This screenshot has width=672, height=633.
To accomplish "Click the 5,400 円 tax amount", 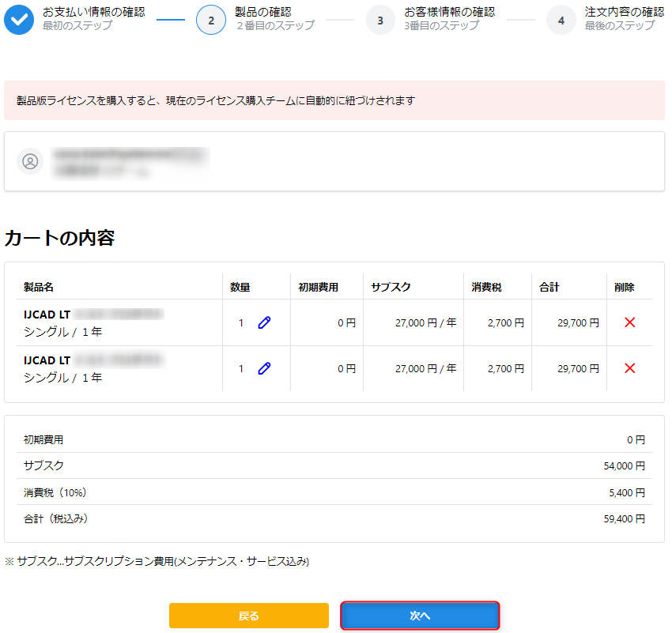I will (x=627, y=492).
